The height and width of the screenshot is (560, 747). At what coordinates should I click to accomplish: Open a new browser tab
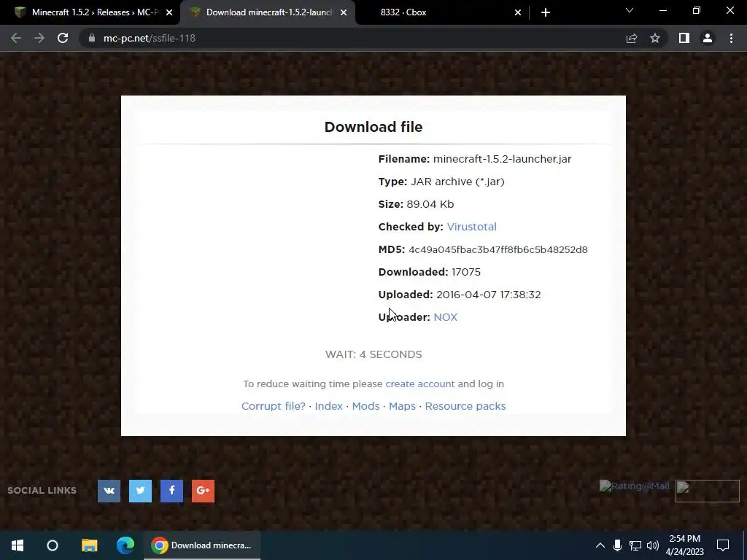tap(546, 12)
